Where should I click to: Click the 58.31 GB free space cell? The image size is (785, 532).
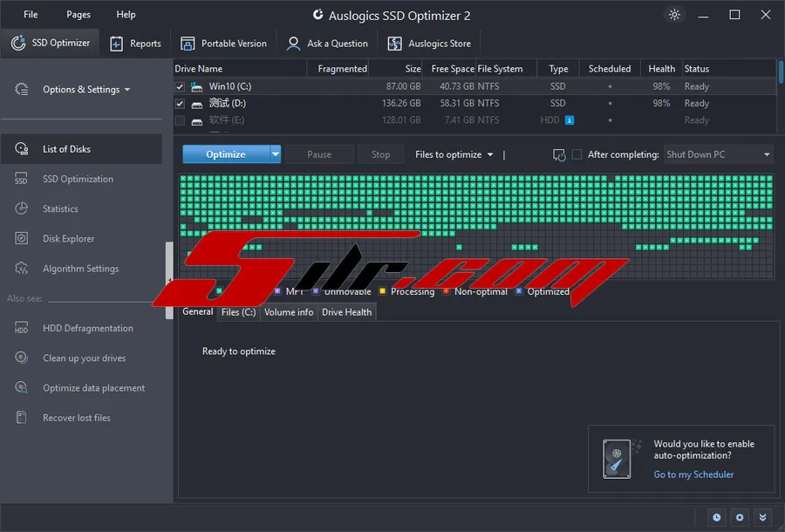456,104
